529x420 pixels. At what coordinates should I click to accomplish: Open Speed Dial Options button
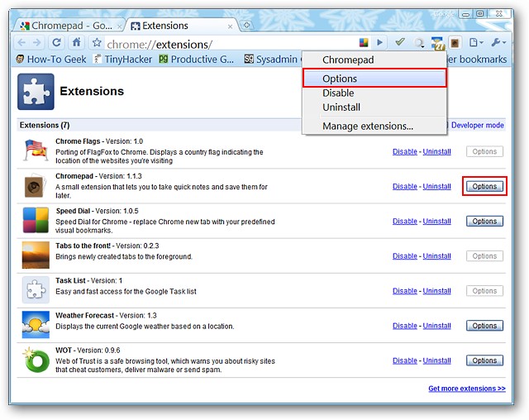[x=484, y=222]
